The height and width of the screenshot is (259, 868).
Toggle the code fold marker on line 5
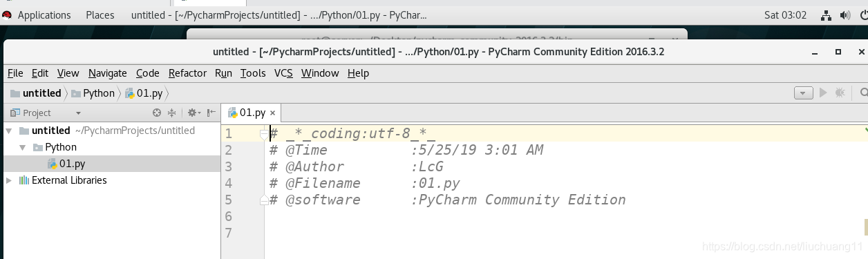click(264, 200)
